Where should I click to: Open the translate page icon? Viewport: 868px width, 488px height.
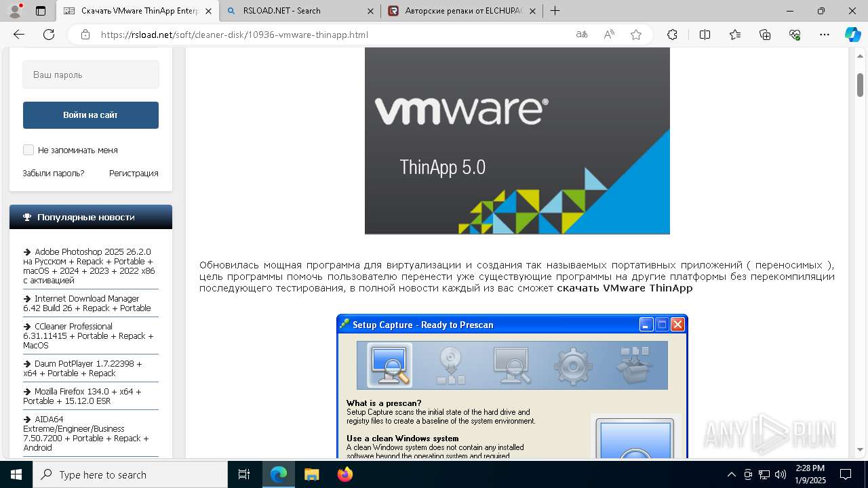pos(581,35)
